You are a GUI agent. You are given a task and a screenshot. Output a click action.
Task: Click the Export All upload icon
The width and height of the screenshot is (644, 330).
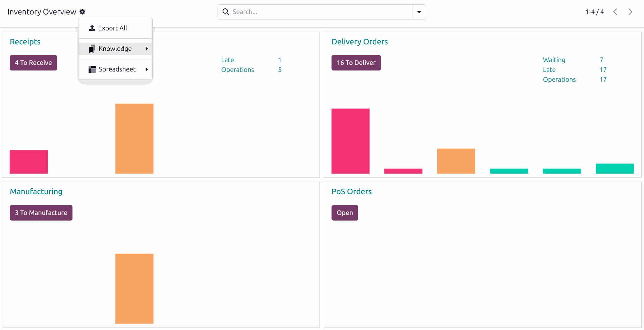pyautogui.click(x=92, y=28)
